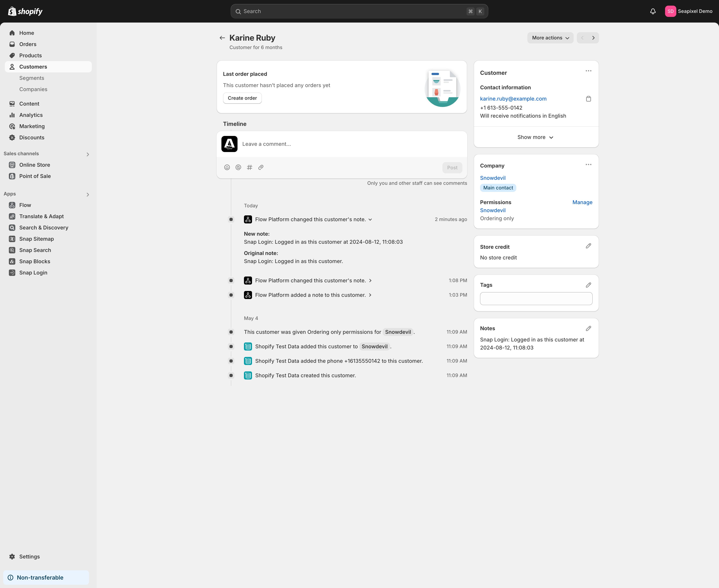The height and width of the screenshot is (588, 719).
Task: Edit the Notes with the pencil icon
Action: pyautogui.click(x=589, y=328)
